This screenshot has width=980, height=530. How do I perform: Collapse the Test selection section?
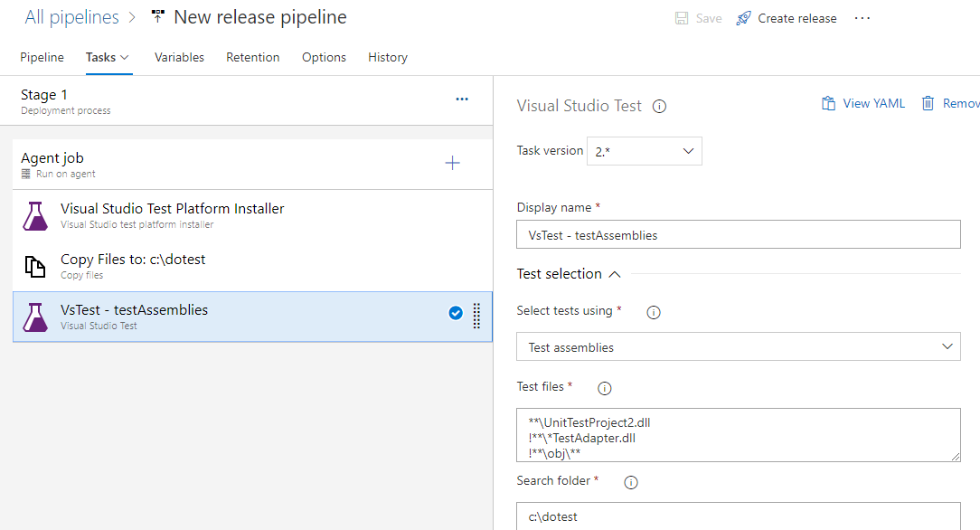(615, 274)
